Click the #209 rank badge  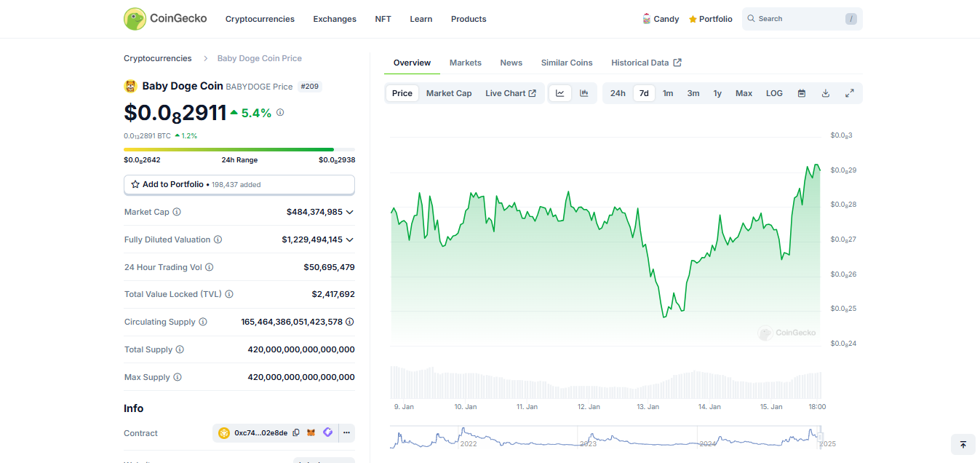pos(309,87)
